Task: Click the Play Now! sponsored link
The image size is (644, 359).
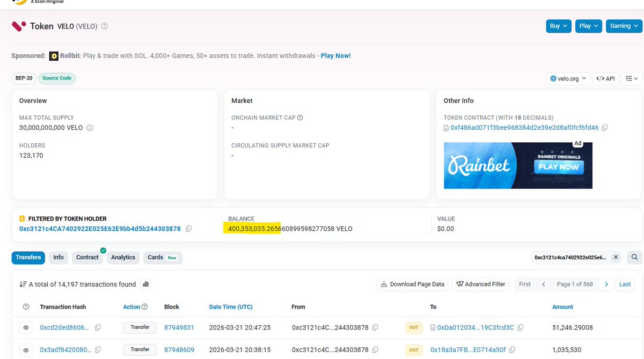Action: tap(336, 56)
